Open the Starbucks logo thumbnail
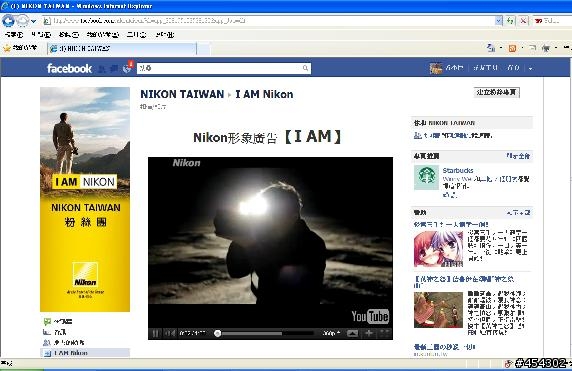The width and height of the screenshot is (572, 371). pyautogui.click(x=426, y=177)
